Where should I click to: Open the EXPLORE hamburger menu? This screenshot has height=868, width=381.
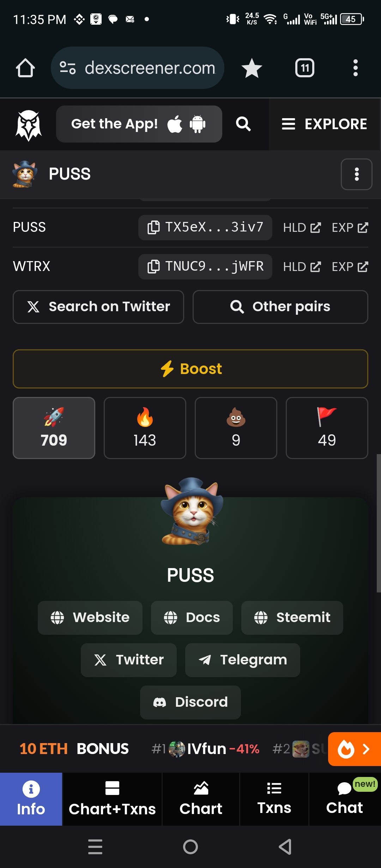[324, 124]
